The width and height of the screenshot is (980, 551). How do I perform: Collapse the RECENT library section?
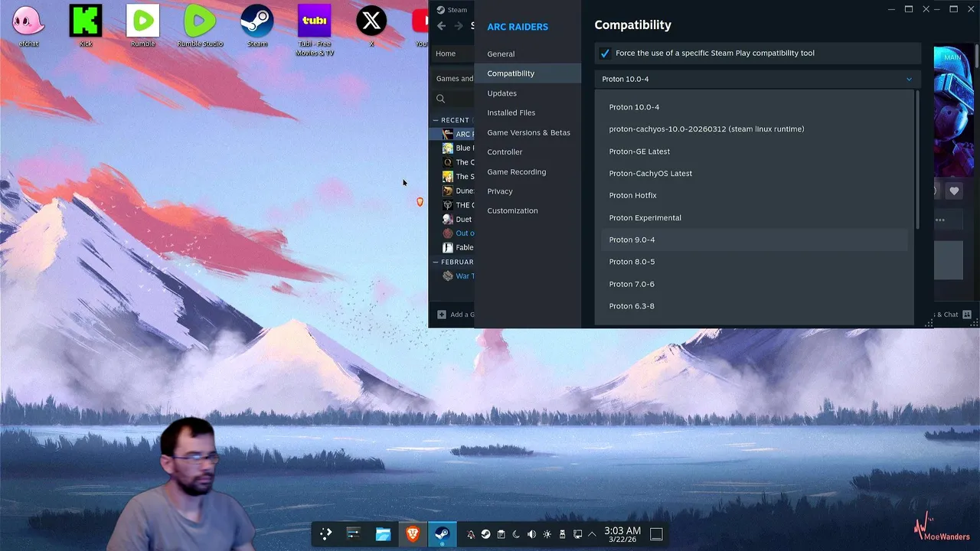click(x=436, y=120)
